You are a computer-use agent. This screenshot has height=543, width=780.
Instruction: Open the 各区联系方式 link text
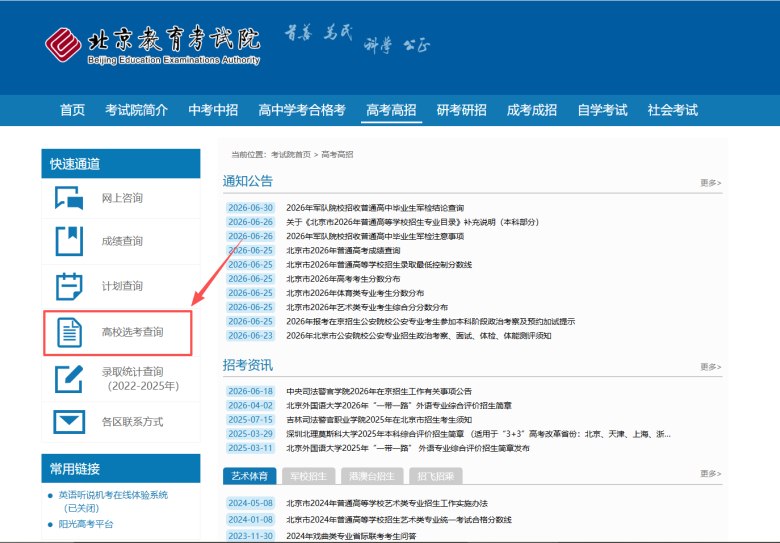(x=133, y=422)
